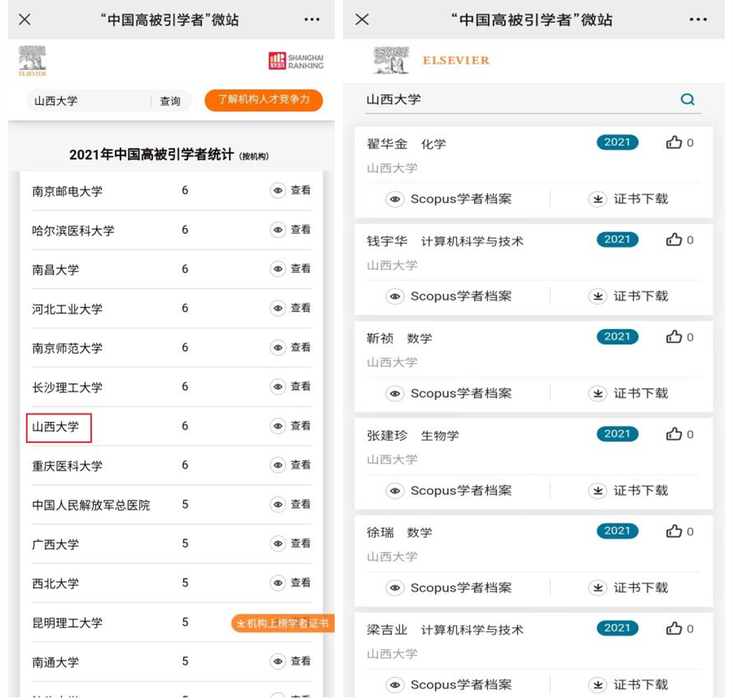View the 山西大学 row via its eye icon
Image resolution: width=733 pixels, height=700 pixels.
[x=278, y=426]
